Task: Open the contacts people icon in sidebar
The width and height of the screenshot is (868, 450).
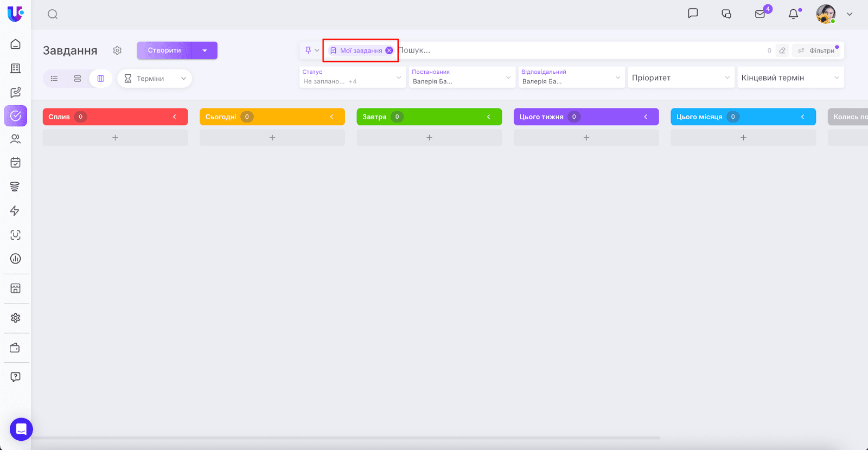Action: pyautogui.click(x=15, y=139)
